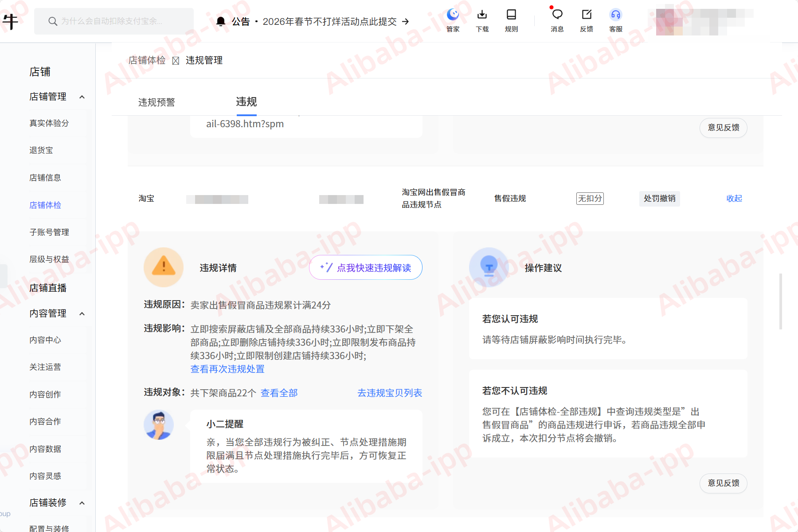
Task: Open the 管家 assistant icon
Action: pyautogui.click(x=453, y=20)
